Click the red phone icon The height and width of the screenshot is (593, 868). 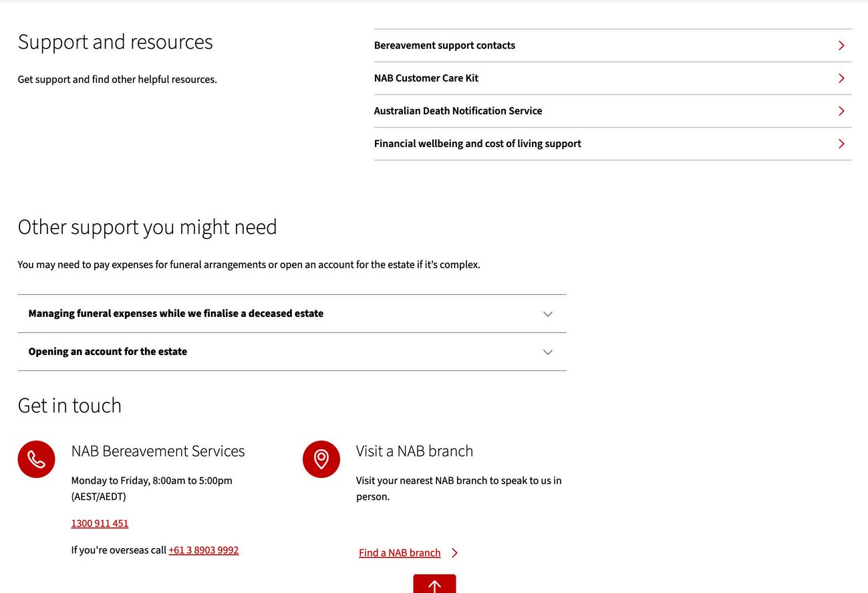coord(36,459)
